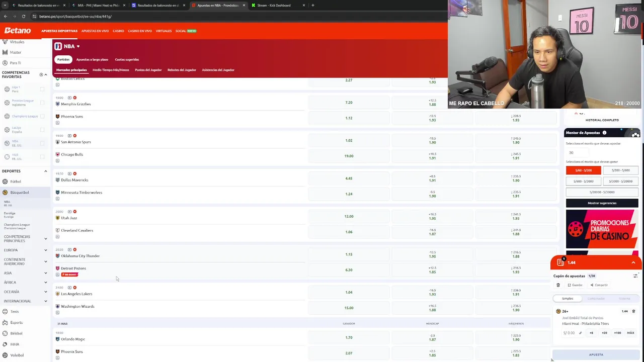Select Béisbol in the sports list
Screen dimensions: 644x362
pyautogui.click(x=16, y=333)
